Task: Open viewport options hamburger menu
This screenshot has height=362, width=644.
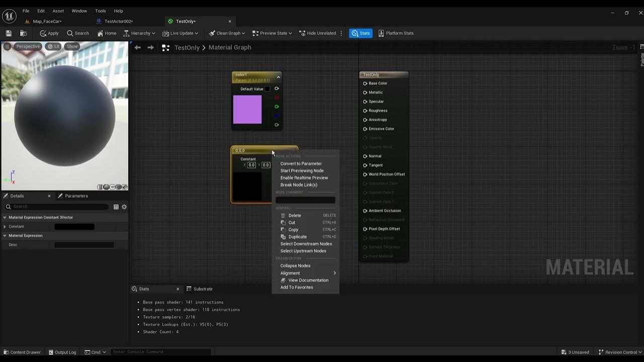Action: tap(7, 46)
